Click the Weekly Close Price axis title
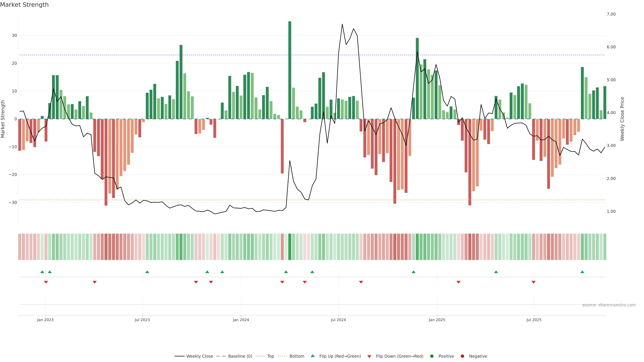This screenshot has height=362, width=644. 622,119
